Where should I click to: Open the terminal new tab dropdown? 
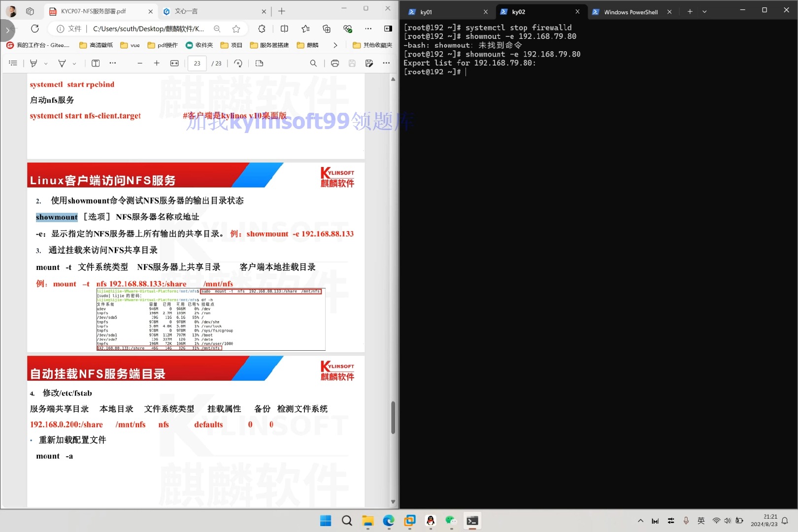(704, 11)
